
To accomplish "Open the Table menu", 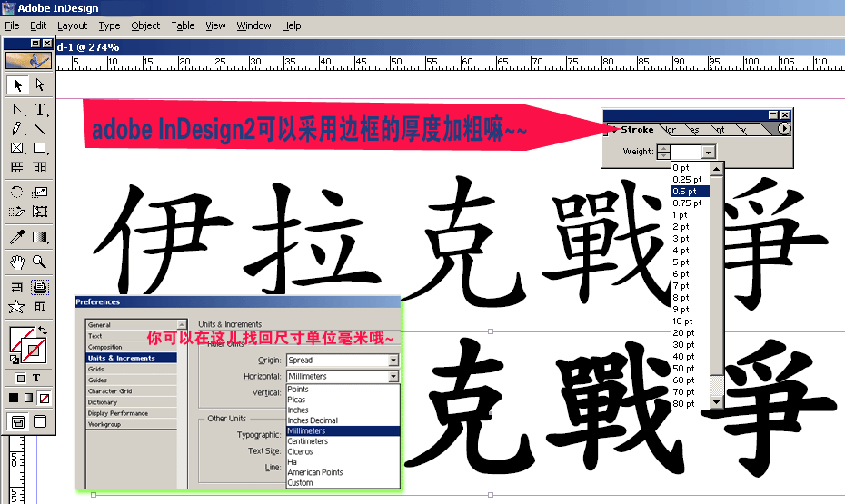I will tap(183, 25).
